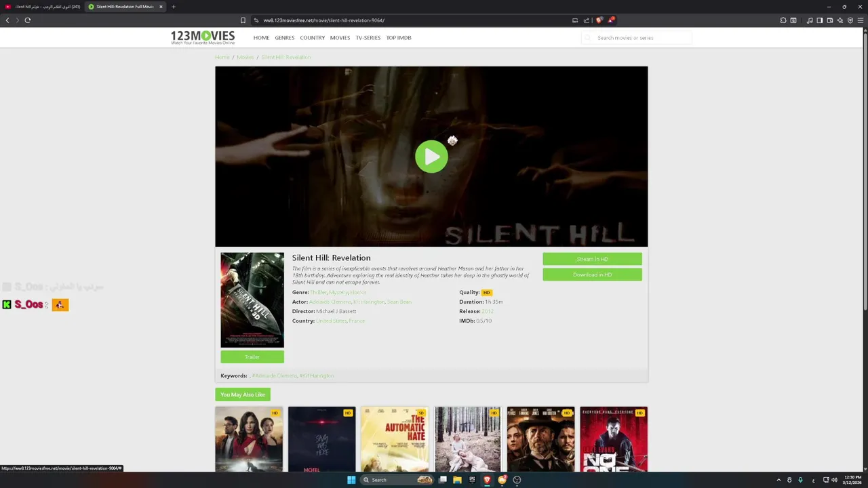
Task: Open the Horror genre link
Action: (x=358, y=292)
